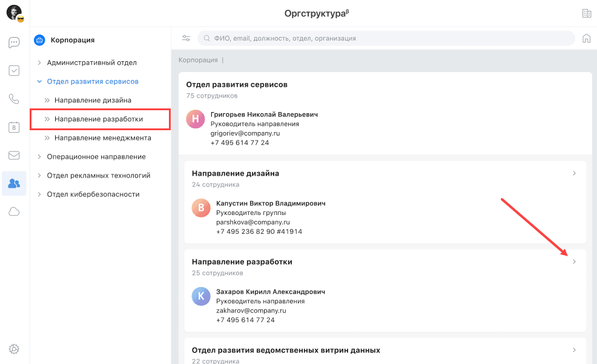This screenshot has width=597, height=364.
Task: Open Отдел развития ведомственных витрин данных chevron
Action: click(x=574, y=350)
